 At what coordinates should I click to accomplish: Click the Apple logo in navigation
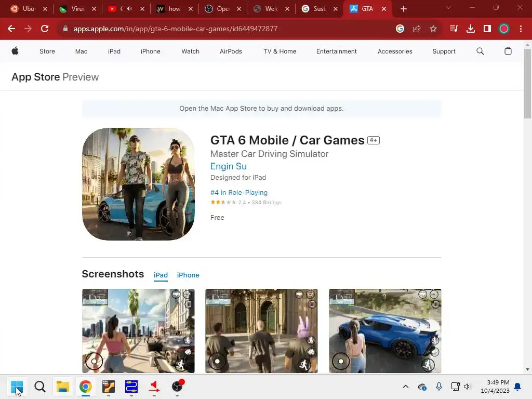pyautogui.click(x=15, y=51)
